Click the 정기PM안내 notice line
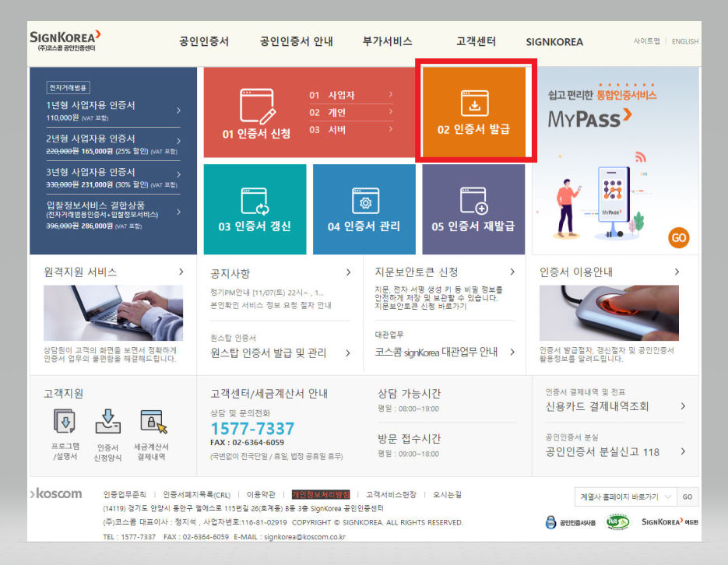Viewport: 728px width, 565px height. tap(267, 293)
